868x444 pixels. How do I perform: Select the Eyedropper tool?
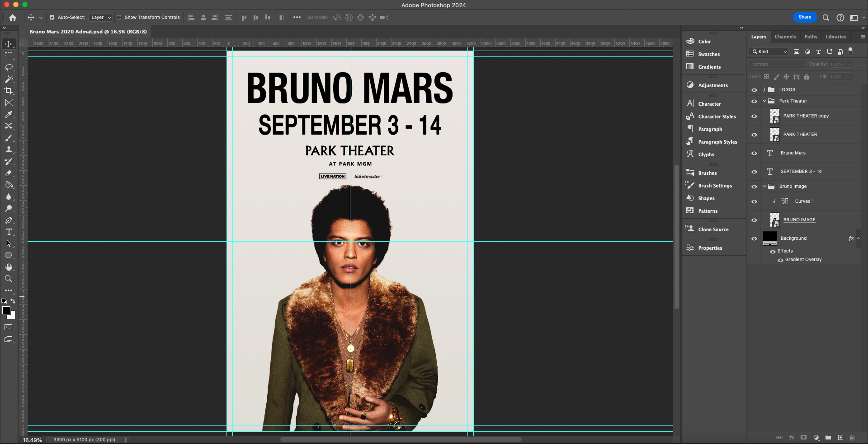pyautogui.click(x=9, y=114)
